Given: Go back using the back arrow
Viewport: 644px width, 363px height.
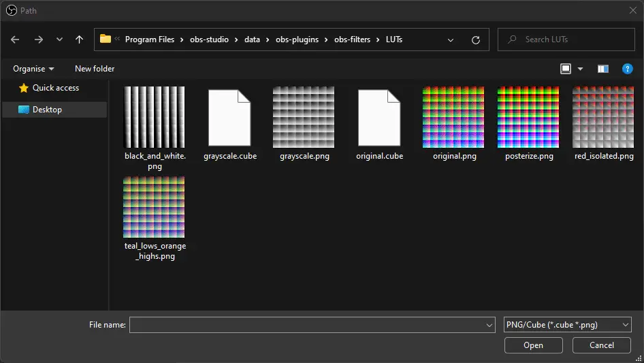Looking at the screenshot, I should [15, 40].
